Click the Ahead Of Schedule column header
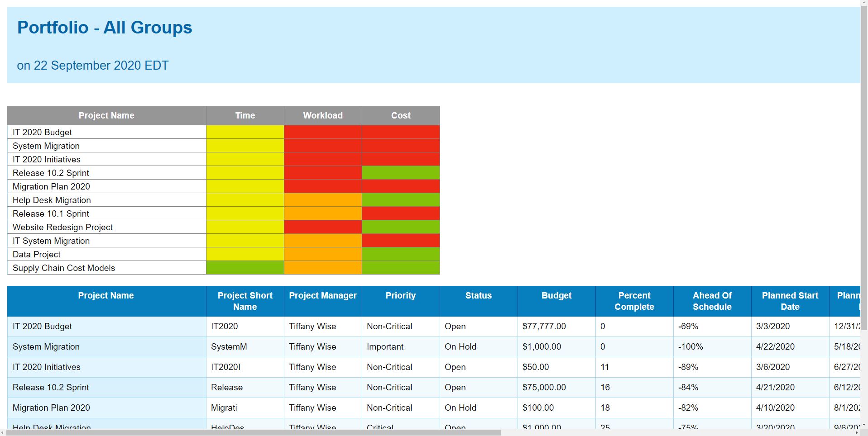 pyautogui.click(x=712, y=301)
